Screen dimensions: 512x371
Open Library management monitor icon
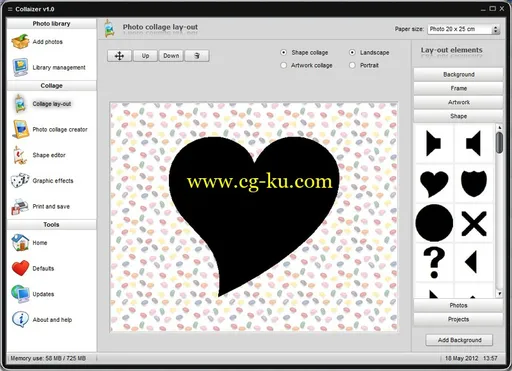20,67
